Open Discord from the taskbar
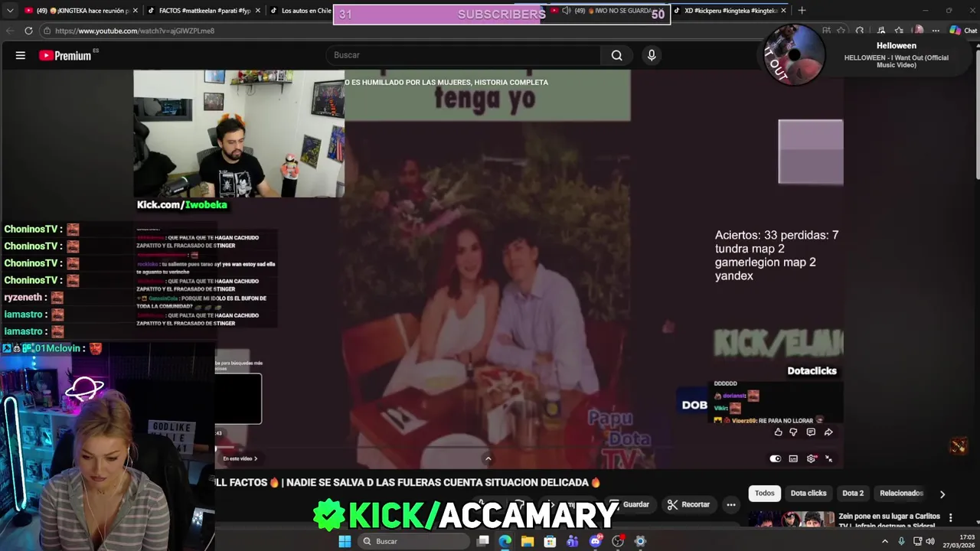Viewport: 980px width, 551px height. [x=596, y=541]
